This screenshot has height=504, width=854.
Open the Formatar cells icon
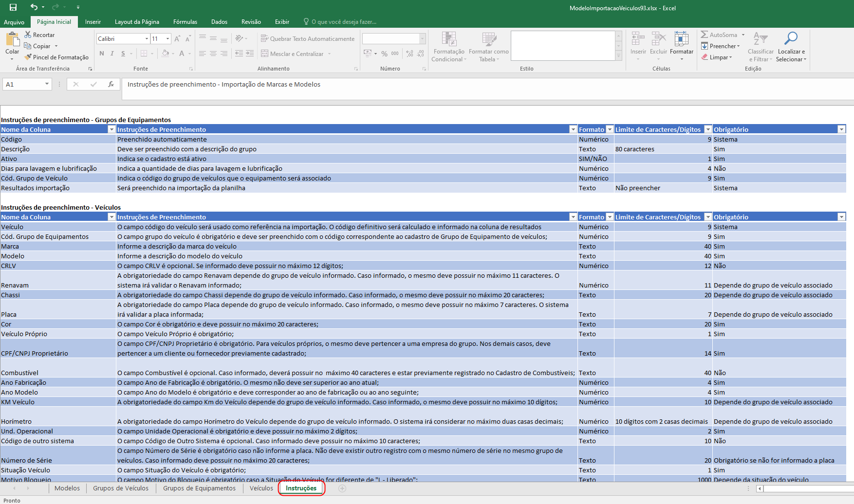coord(681,40)
